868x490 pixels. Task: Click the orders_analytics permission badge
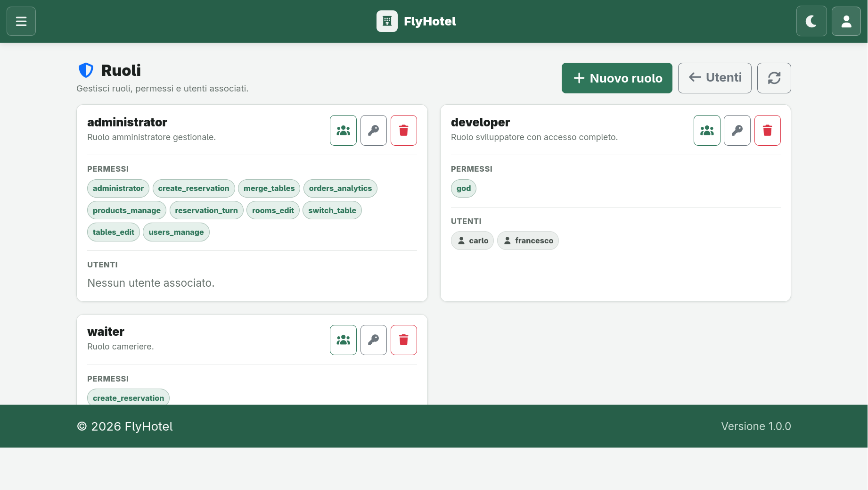[x=340, y=189]
